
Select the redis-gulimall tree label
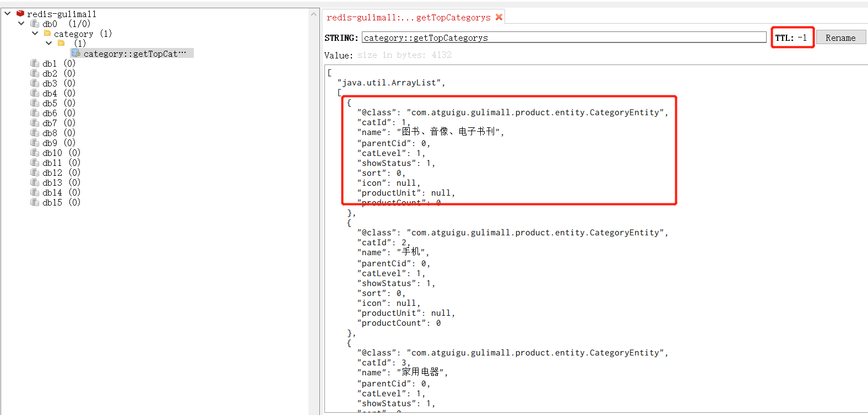(x=62, y=14)
